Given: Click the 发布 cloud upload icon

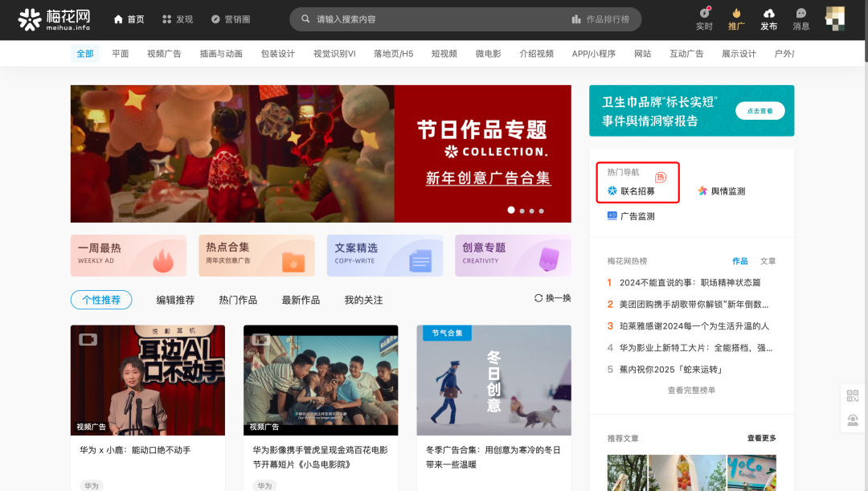Looking at the screenshot, I should [768, 14].
